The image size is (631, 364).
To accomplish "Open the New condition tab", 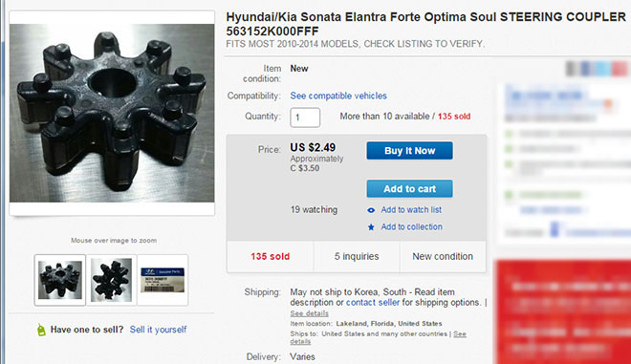I will 443,257.
